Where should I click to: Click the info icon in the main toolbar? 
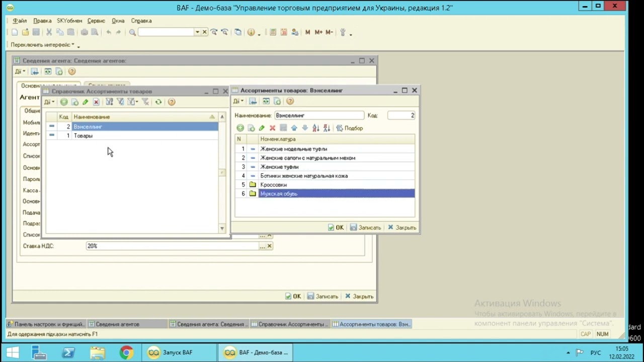(251, 32)
